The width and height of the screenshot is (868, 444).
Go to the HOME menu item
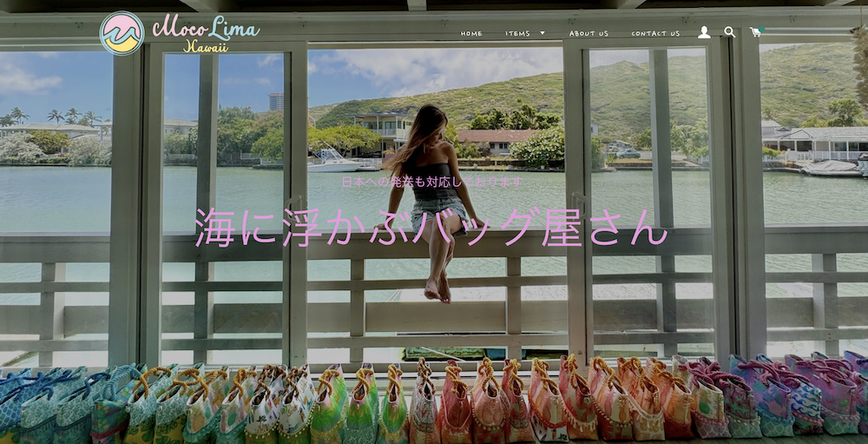click(x=471, y=33)
